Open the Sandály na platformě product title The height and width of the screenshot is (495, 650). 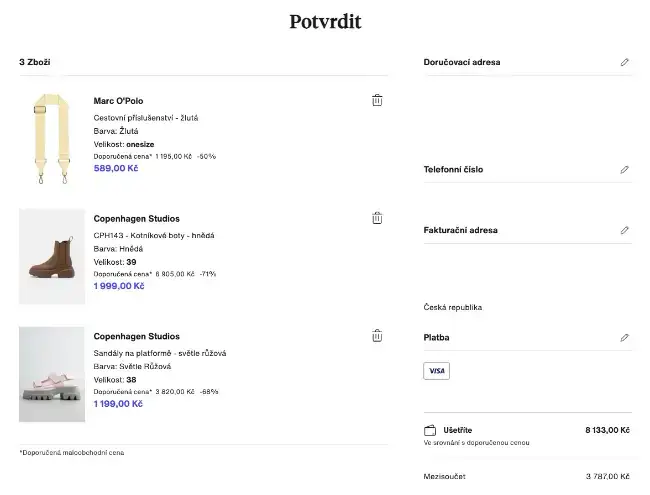pos(160,353)
